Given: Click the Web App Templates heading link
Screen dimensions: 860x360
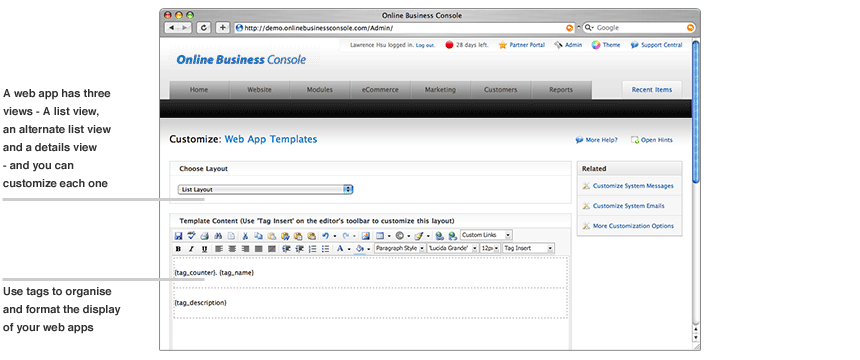Looking at the screenshot, I should tap(271, 139).
